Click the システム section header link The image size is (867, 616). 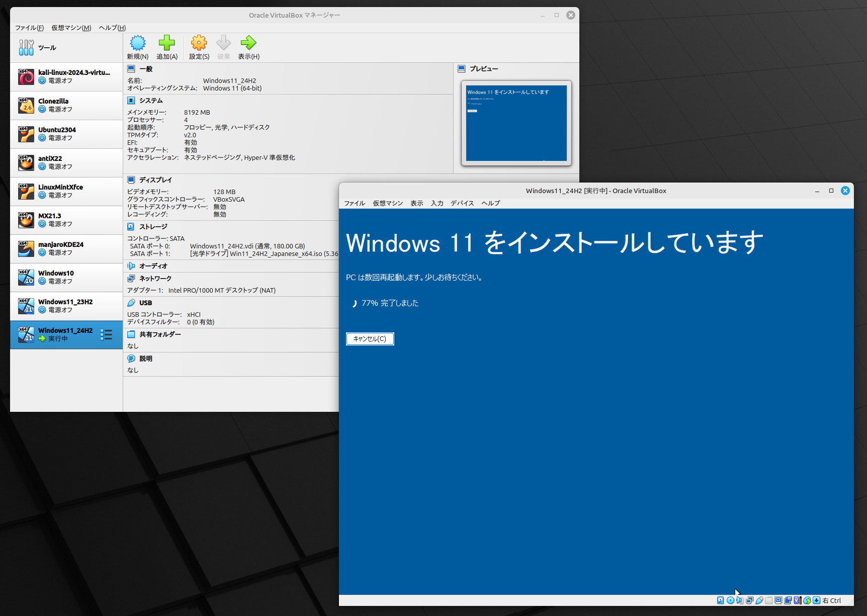pos(151,101)
